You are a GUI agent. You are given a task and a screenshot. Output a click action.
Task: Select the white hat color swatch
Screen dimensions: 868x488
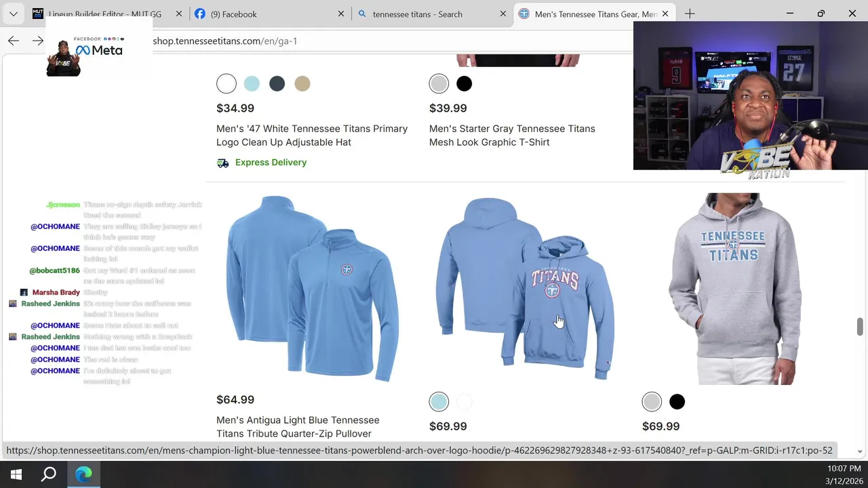pyautogui.click(x=226, y=83)
